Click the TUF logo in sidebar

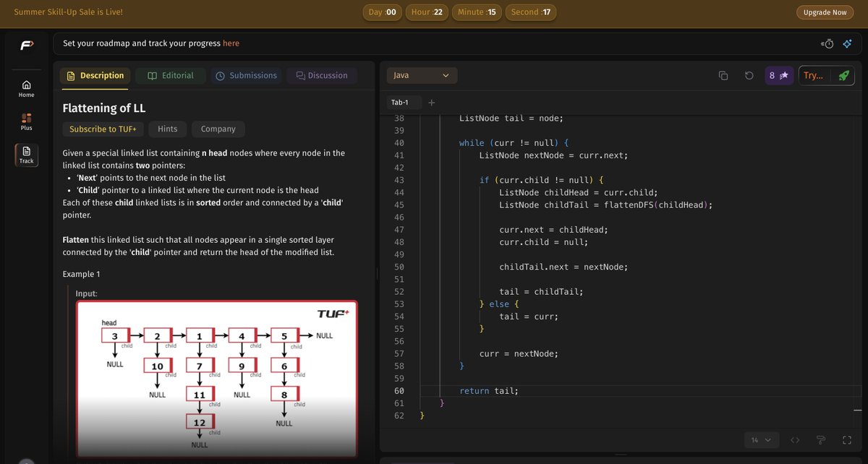point(26,46)
